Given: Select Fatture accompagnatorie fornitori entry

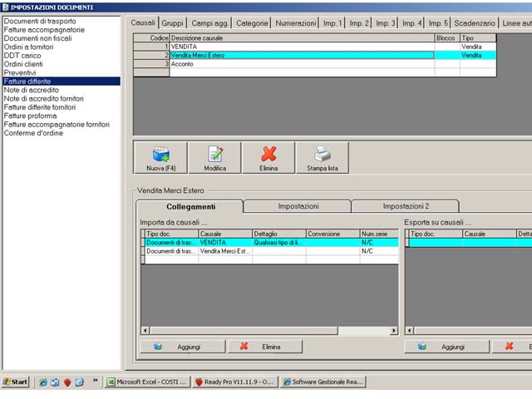Looking at the screenshot, I should (62, 125).
